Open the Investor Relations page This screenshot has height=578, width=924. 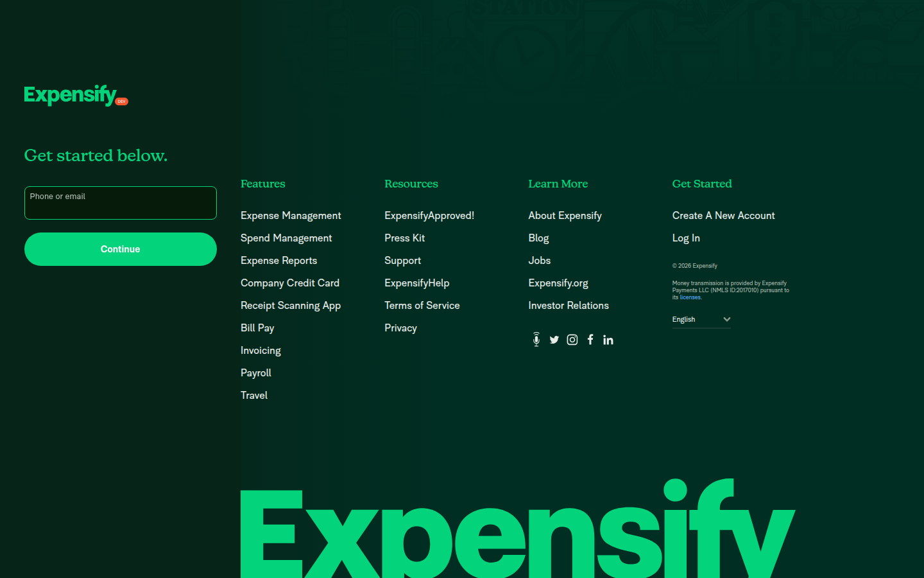click(569, 305)
